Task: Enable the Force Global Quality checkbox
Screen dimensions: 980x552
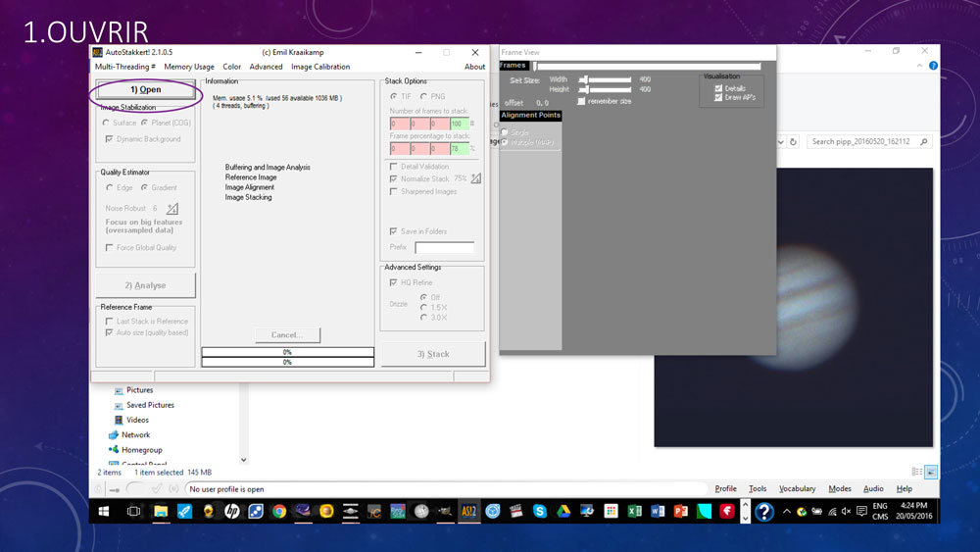Action: click(x=110, y=247)
